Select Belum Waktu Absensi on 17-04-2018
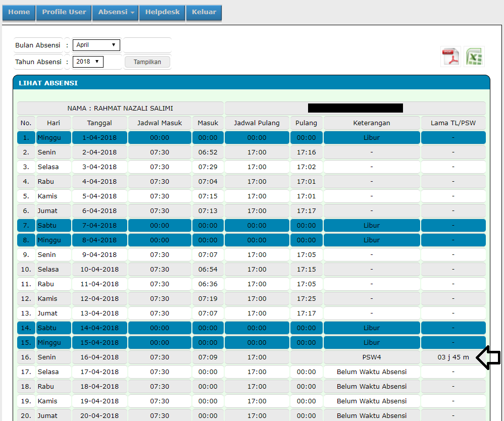Viewport: 504px width, 421px height. [372, 372]
